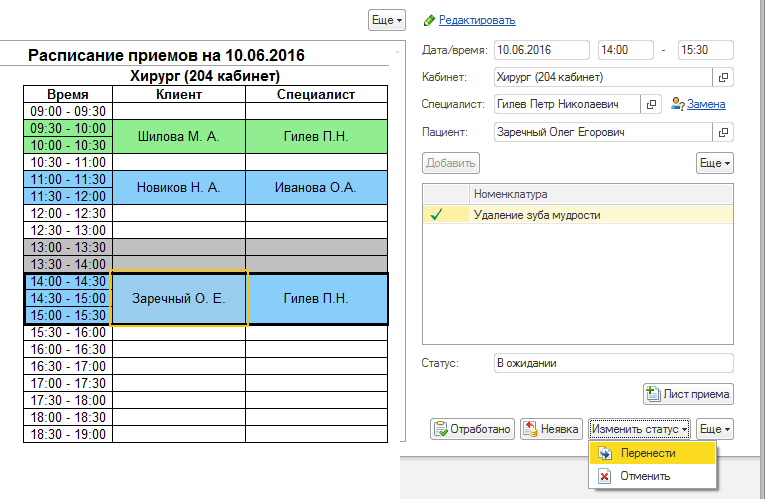765x499 pixels.
Task: Expand the Еще dropdown above the schedule
Action: (x=387, y=20)
